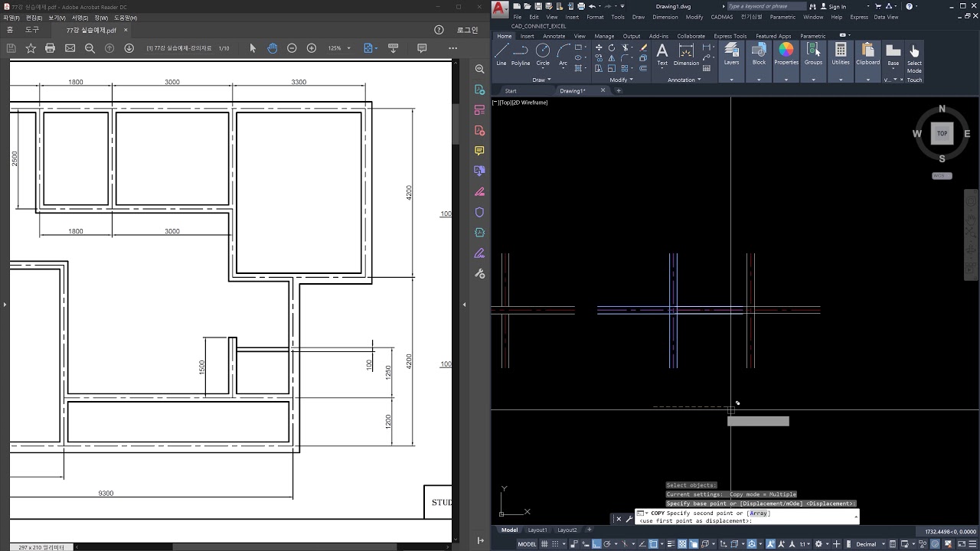Click the Array option in command line
Image resolution: width=980 pixels, height=551 pixels.
pos(759,514)
